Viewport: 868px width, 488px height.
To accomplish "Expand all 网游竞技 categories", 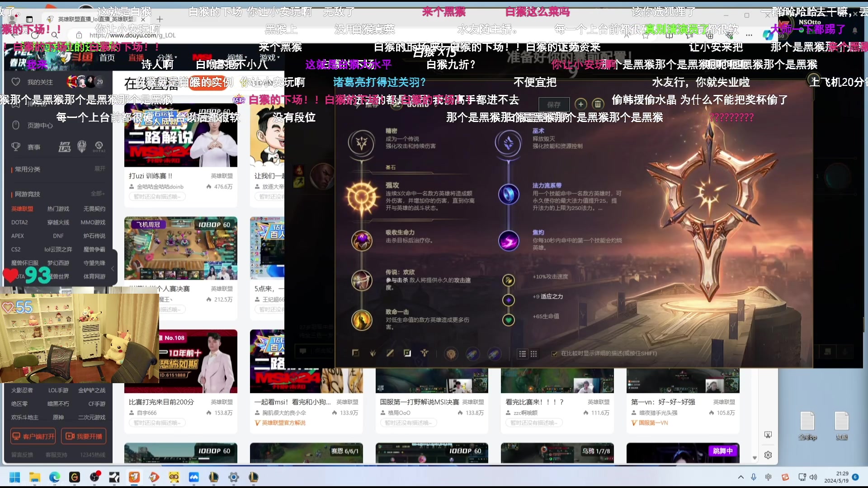I will coord(98,194).
